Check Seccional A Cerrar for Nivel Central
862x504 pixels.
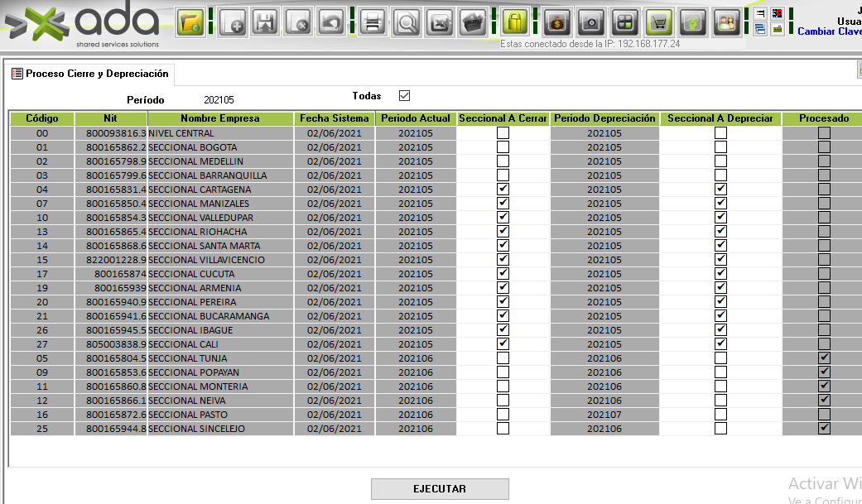503,133
